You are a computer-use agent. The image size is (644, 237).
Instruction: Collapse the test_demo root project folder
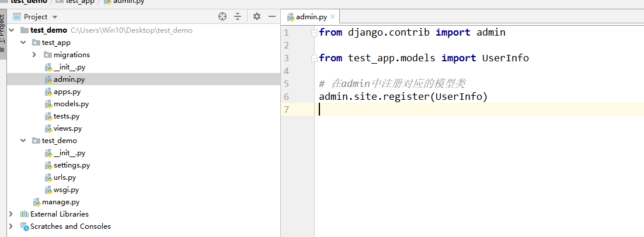(12, 30)
